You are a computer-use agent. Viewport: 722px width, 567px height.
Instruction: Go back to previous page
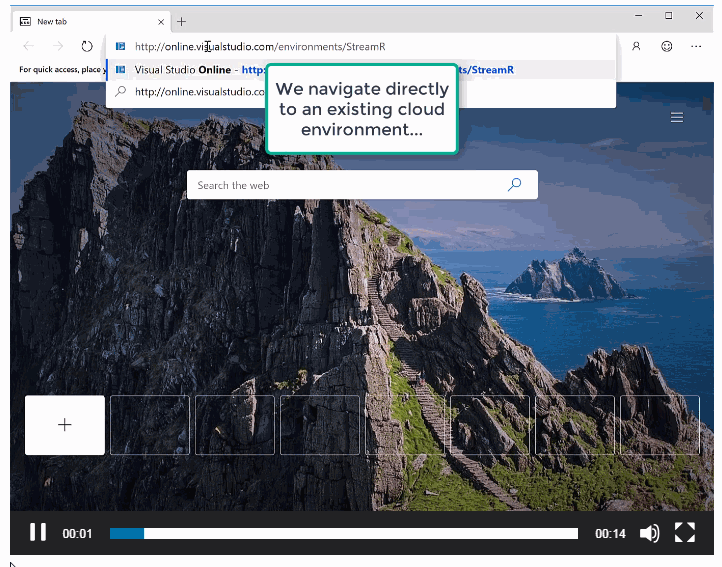[x=29, y=46]
